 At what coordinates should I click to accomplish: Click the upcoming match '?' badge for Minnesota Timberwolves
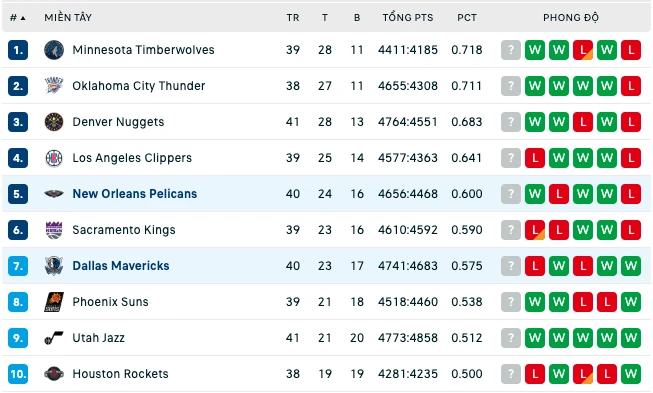[511, 50]
